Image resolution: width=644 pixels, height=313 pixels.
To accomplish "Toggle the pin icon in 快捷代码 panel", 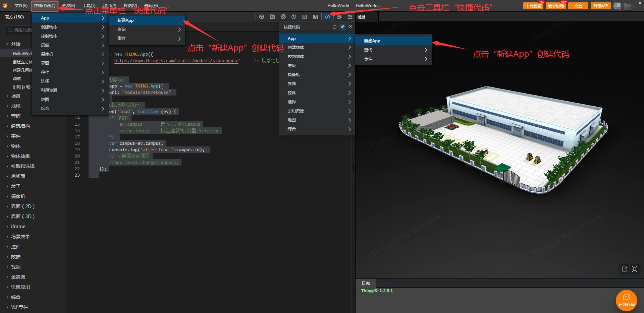I will pos(342,27).
